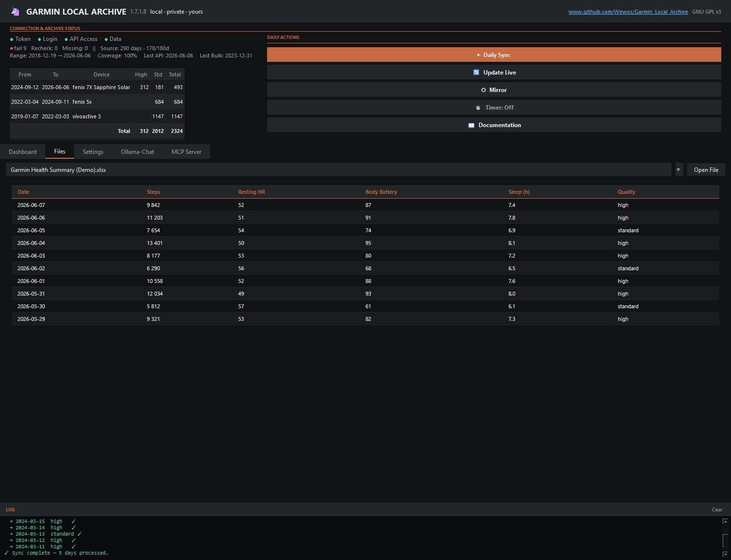Click the green Data status dot
Screen dimensions: 731x560
click(x=106, y=39)
